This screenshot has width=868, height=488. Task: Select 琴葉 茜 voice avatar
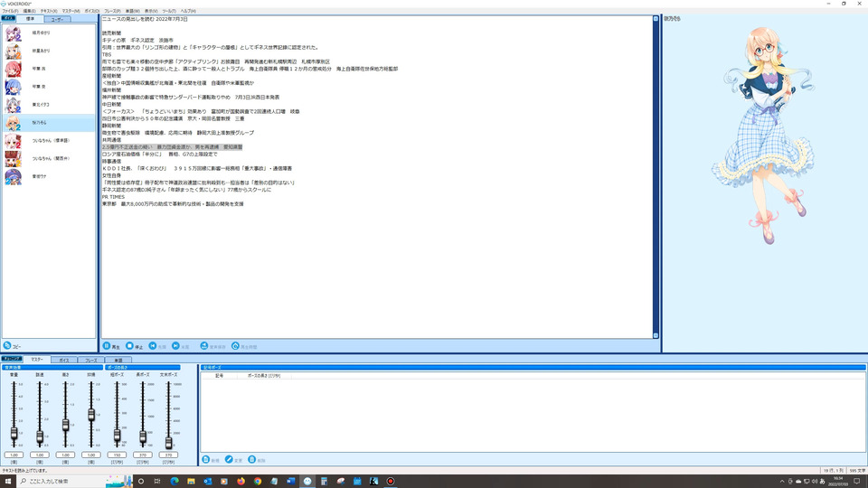point(13,70)
